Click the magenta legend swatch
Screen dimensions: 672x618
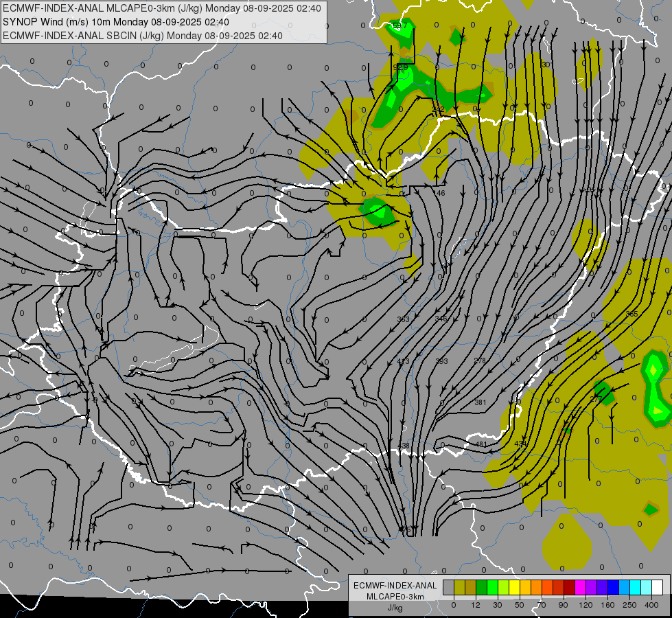click(581, 587)
